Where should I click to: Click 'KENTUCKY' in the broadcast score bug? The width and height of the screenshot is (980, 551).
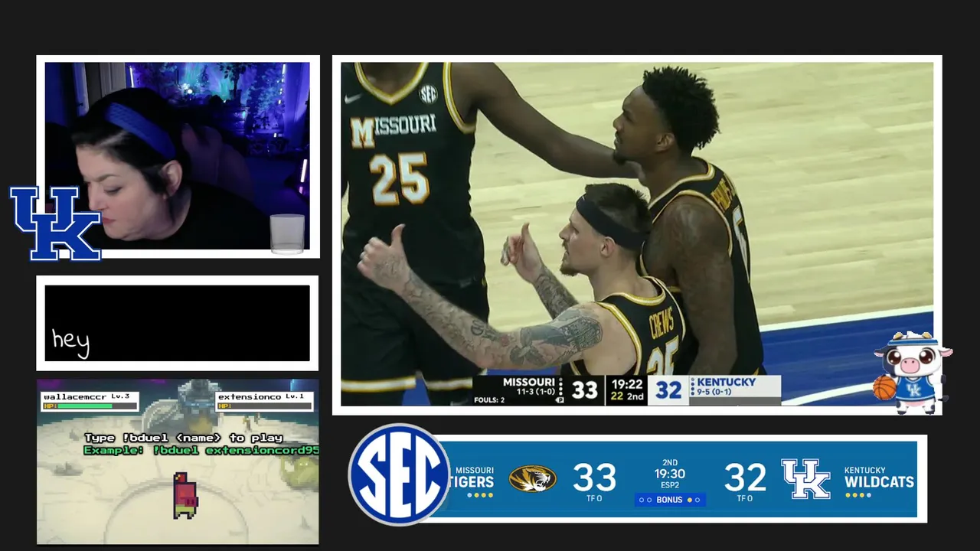pyautogui.click(x=727, y=382)
